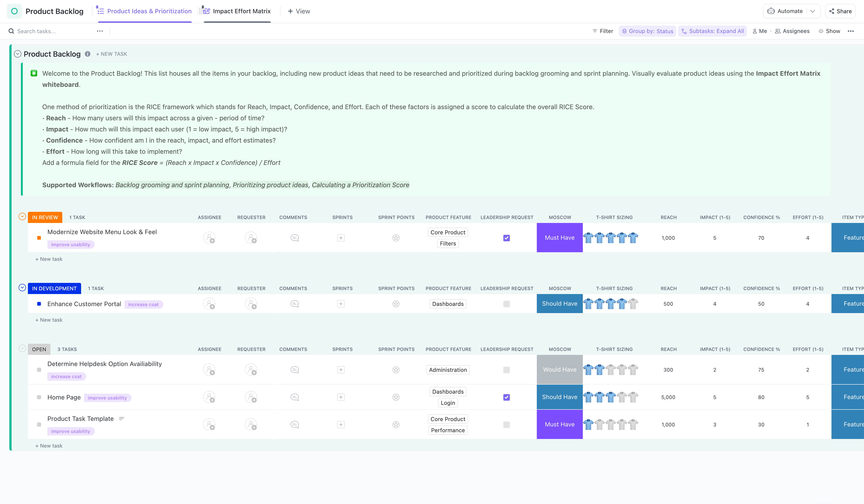Click the Product Backlog green circle icon

point(14,11)
